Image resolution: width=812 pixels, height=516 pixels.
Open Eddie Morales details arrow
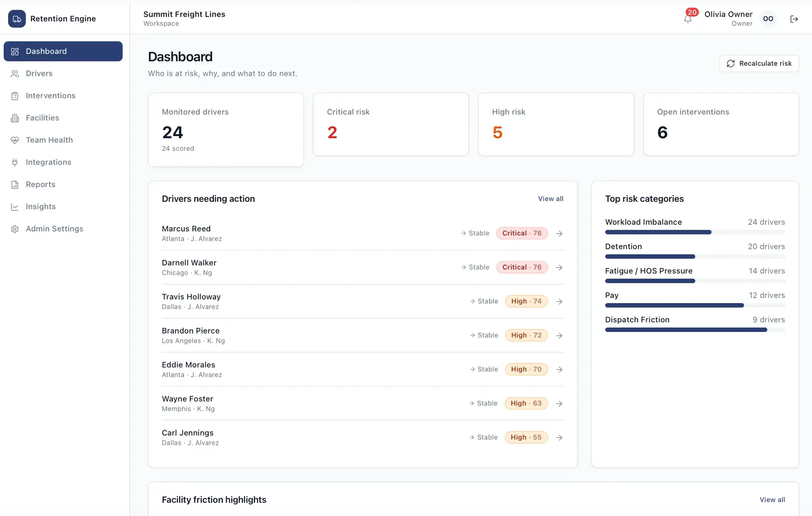(x=559, y=370)
